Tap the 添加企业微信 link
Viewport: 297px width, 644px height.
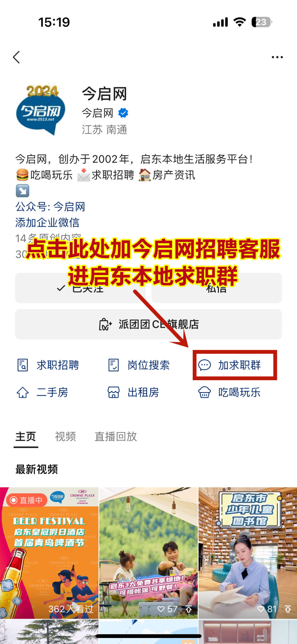(47, 223)
